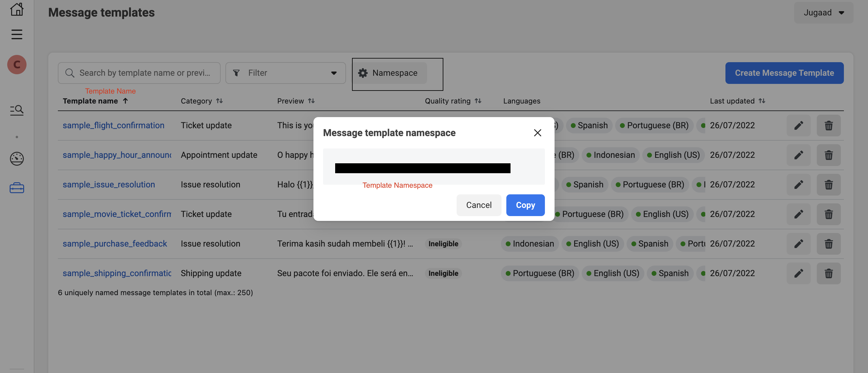The image size is (868, 373).
Task: Expand the Filter dropdown
Action: pos(285,73)
